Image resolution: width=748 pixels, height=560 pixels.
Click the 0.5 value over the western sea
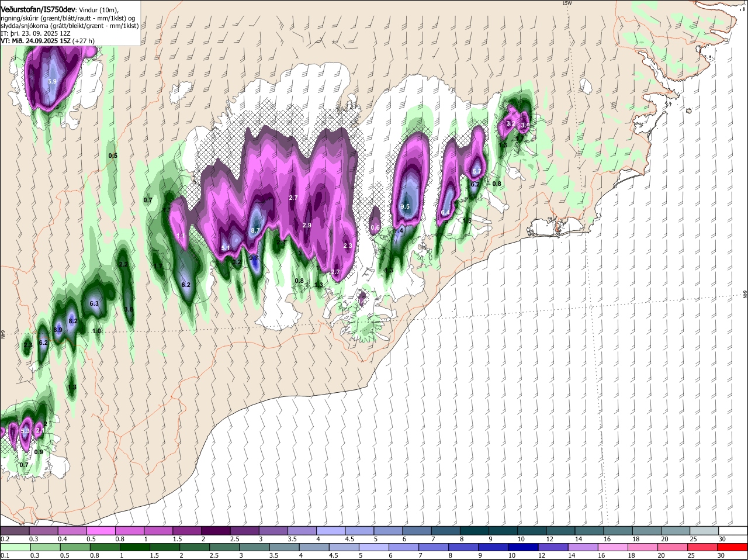[x=113, y=155]
